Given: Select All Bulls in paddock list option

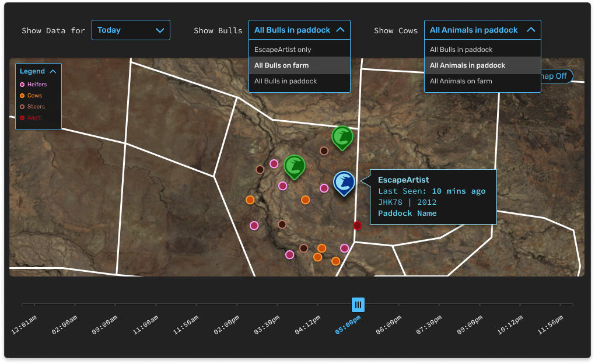Looking at the screenshot, I should [299, 81].
